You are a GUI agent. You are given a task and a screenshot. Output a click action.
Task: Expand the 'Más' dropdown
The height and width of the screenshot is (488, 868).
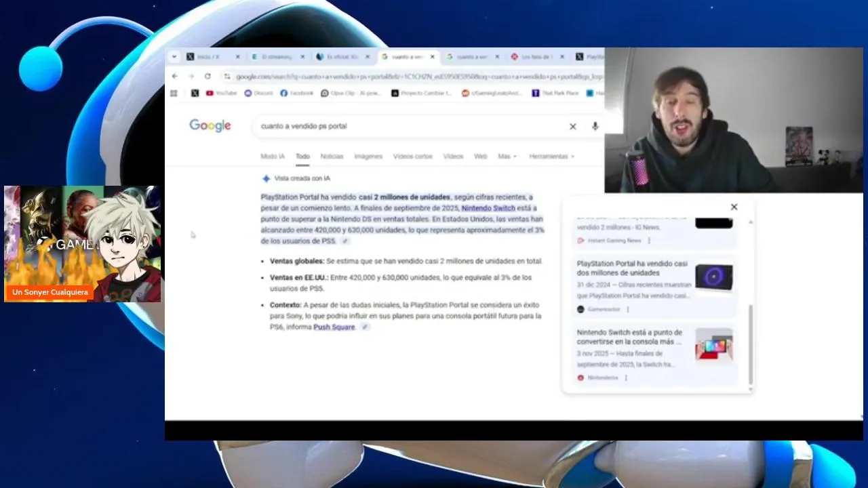click(507, 157)
